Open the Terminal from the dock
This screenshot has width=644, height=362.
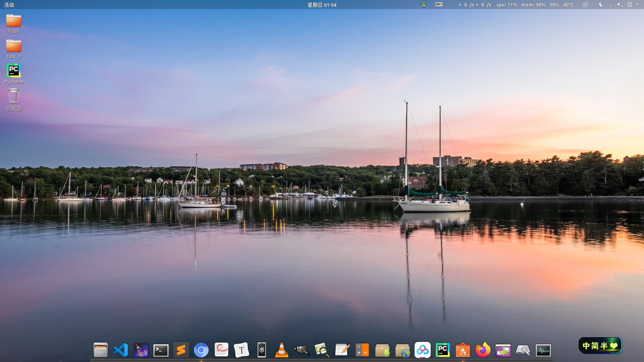tap(161, 350)
